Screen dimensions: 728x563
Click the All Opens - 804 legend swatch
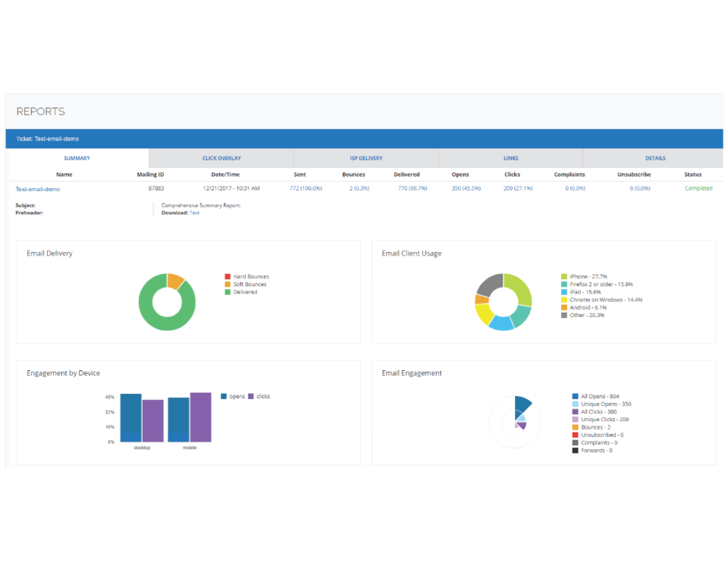[576, 396]
